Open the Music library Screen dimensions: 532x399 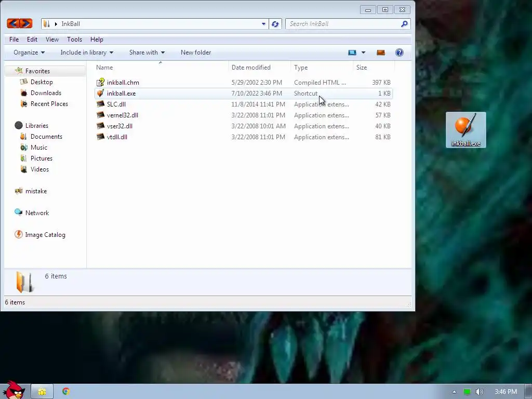pyautogui.click(x=38, y=147)
